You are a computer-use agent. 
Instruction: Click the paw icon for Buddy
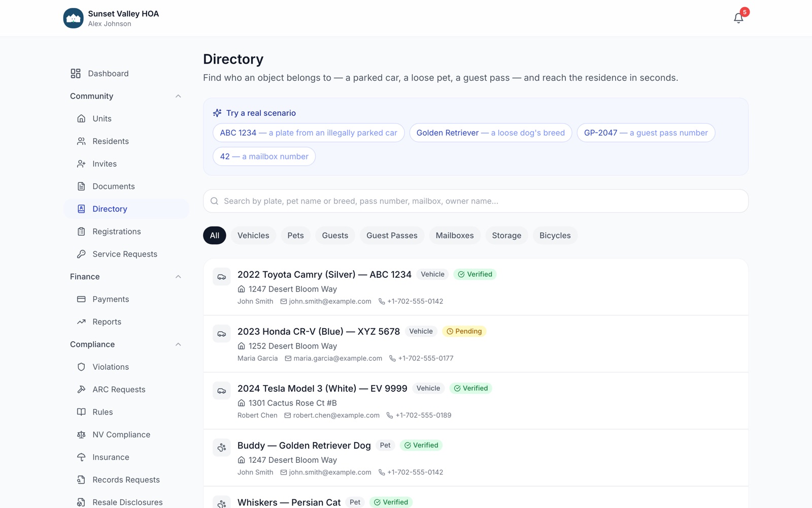(x=222, y=448)
